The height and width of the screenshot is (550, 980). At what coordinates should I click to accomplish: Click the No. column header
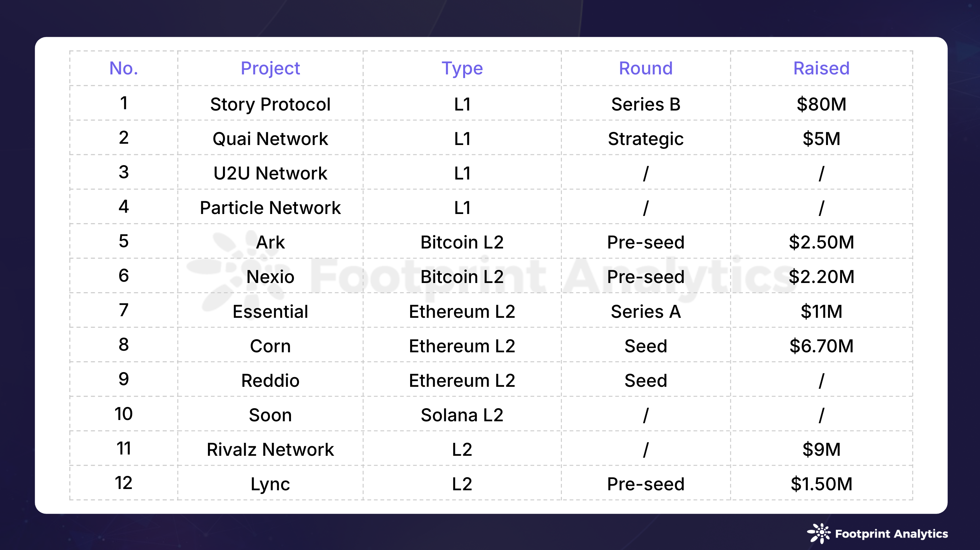[124, 68]
